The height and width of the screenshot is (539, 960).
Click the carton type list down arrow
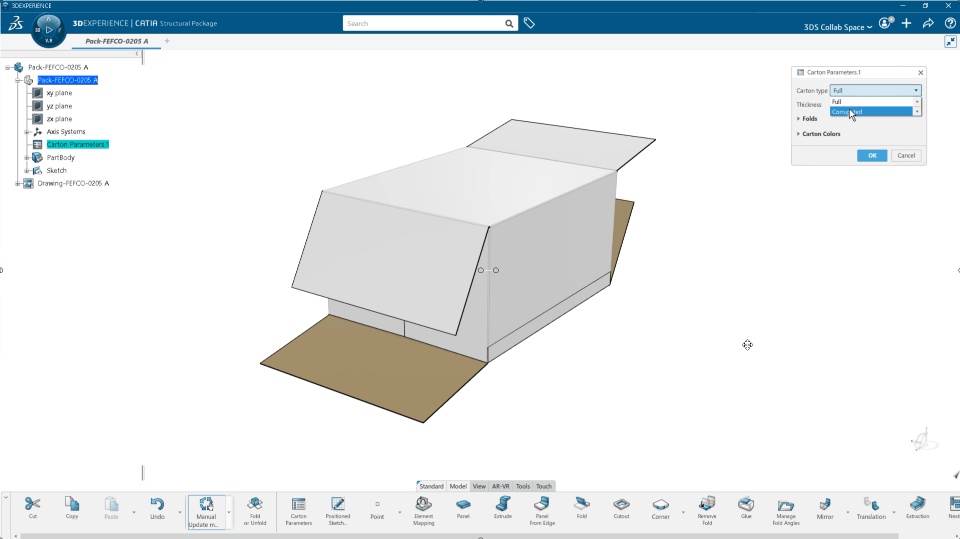[917, 111]
